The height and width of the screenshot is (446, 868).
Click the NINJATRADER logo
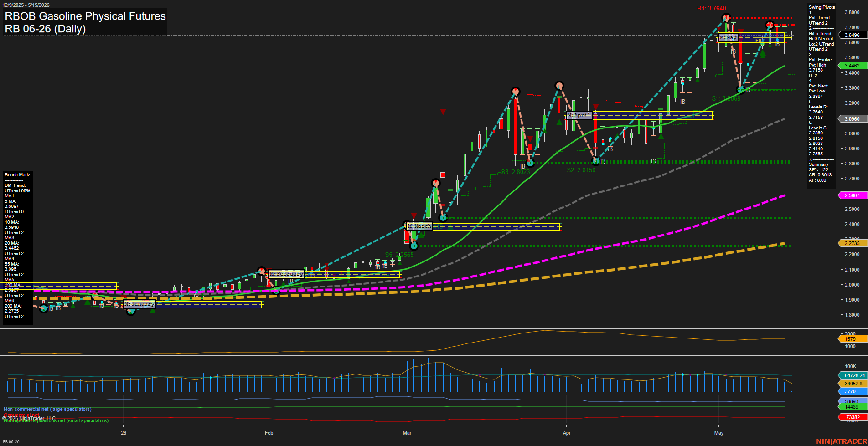tap(841, 441)
